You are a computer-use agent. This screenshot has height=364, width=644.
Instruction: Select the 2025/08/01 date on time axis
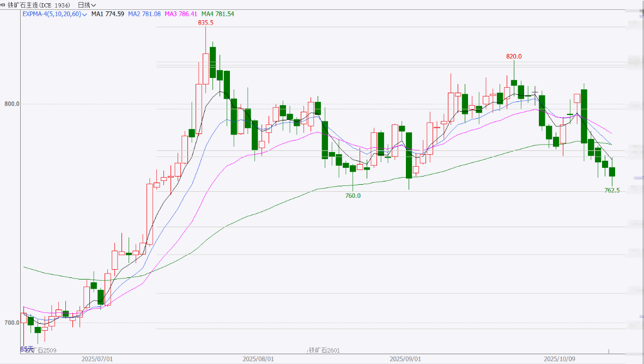[x=258, y=359]
